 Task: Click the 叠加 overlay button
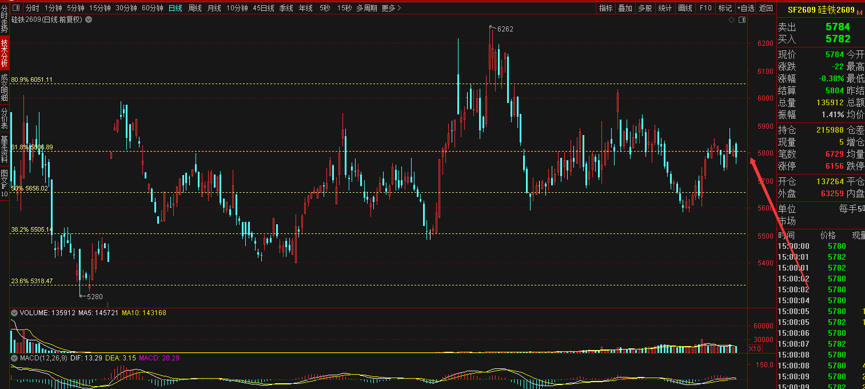[625, 8]
